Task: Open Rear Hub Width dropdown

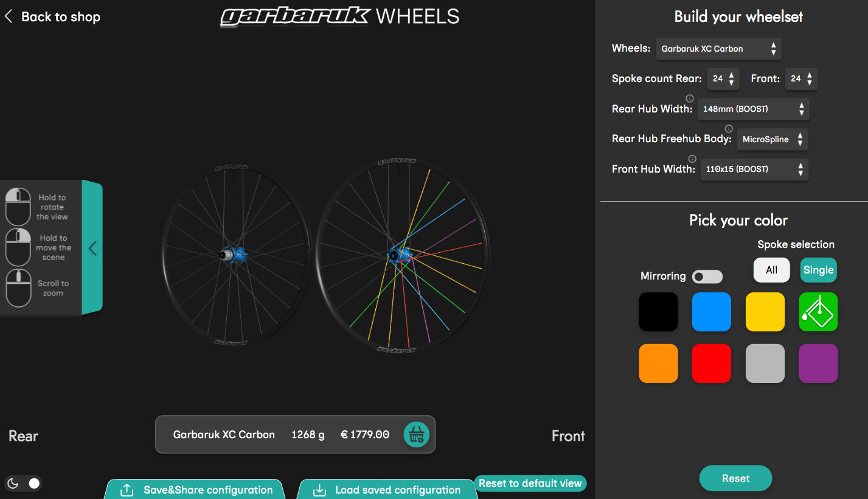Action: tap(753, 109)
